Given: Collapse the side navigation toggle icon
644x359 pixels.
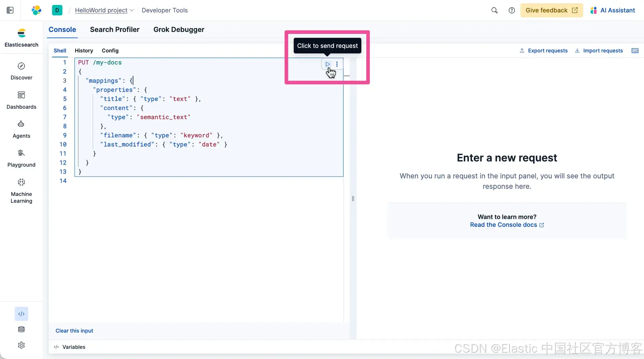Looking at the screenshot, I should pyautogui.click(x=10, y=10).
